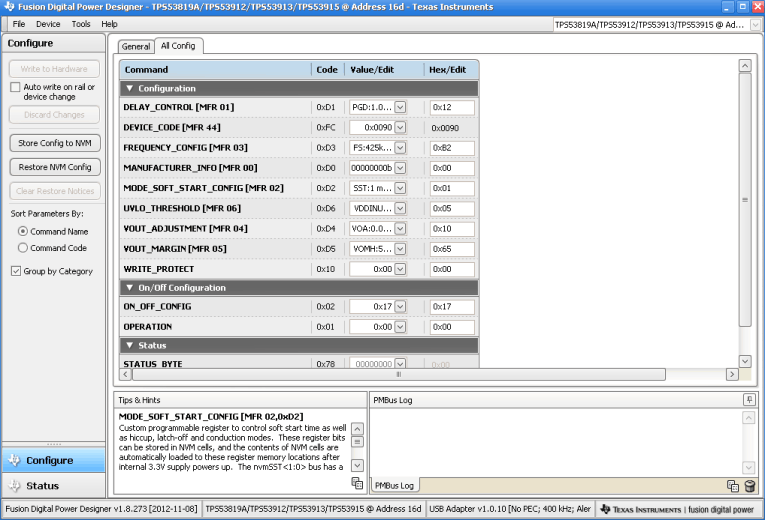This screenshot has height=520, width=765.
Task: Open the Tools menu
Action: [81, 24]
